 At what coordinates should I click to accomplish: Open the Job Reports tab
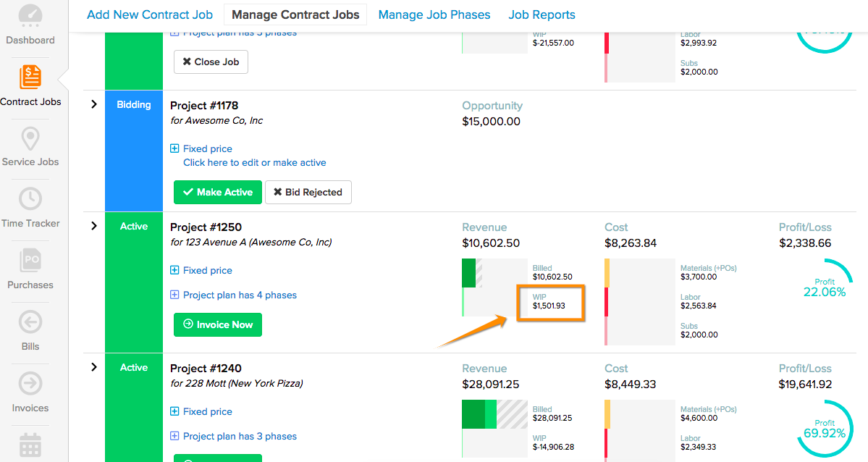point(542,14)
